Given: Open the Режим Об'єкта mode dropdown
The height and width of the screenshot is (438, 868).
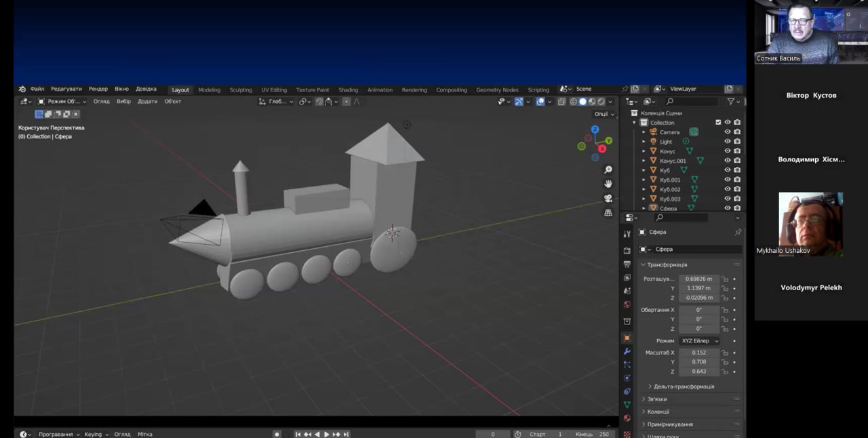Looking at the screenshot, I should click(x=62, y=102).
